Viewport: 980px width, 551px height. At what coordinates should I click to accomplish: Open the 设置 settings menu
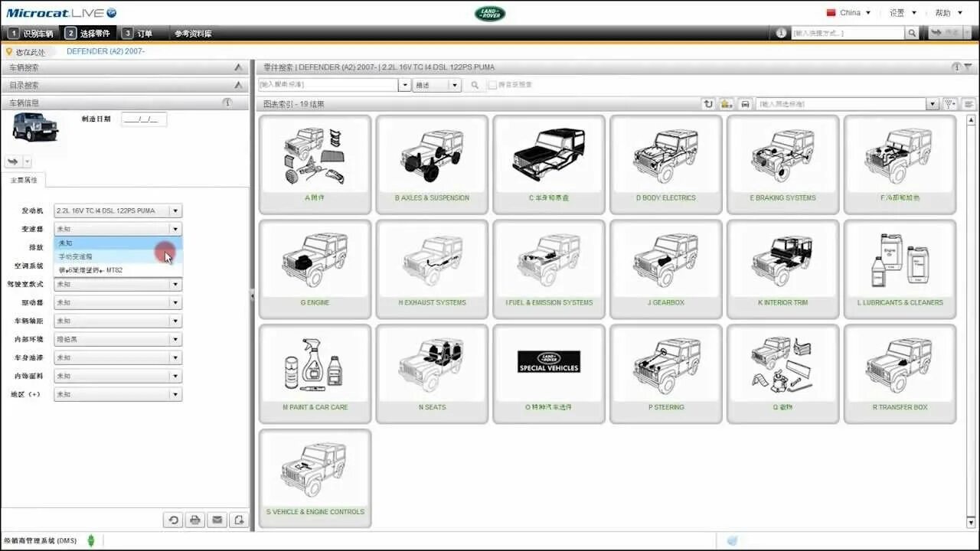(x=903, y=12)
